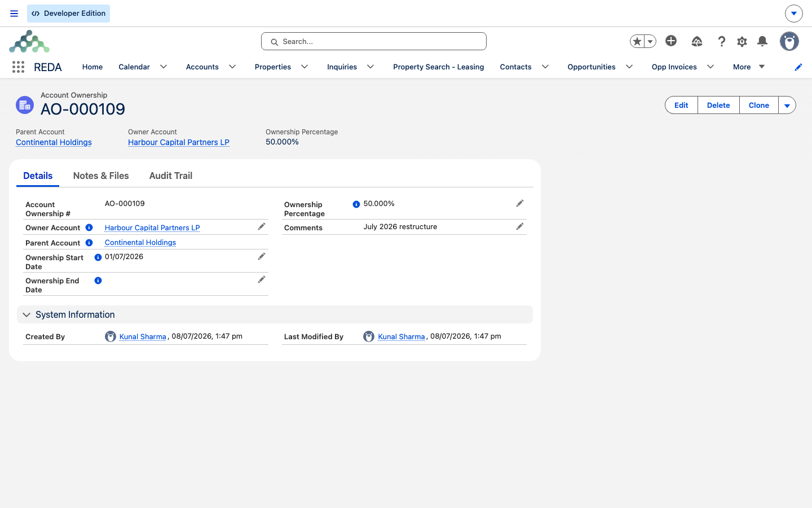This screenshot has height=508, width=812.
Task: Click the Clone button
Action: pyautogui.click(x=759, y=105)
